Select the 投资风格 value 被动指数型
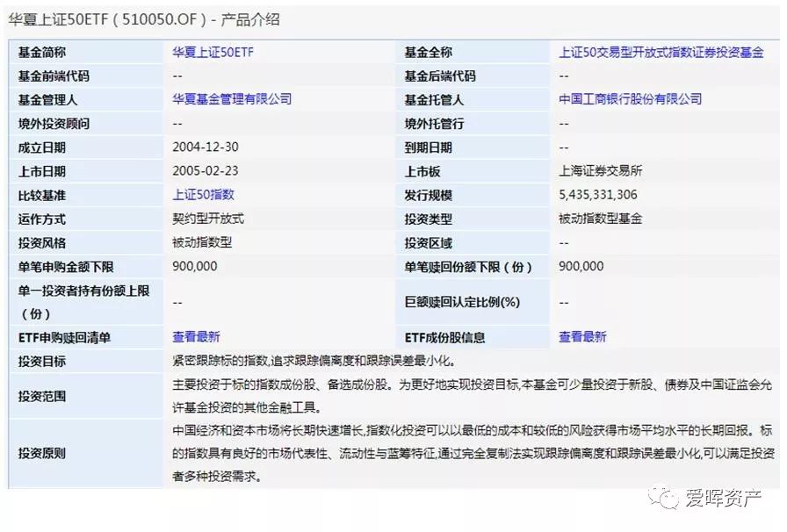This screenshot has height=532, width=787. click(x=202, y=243)
